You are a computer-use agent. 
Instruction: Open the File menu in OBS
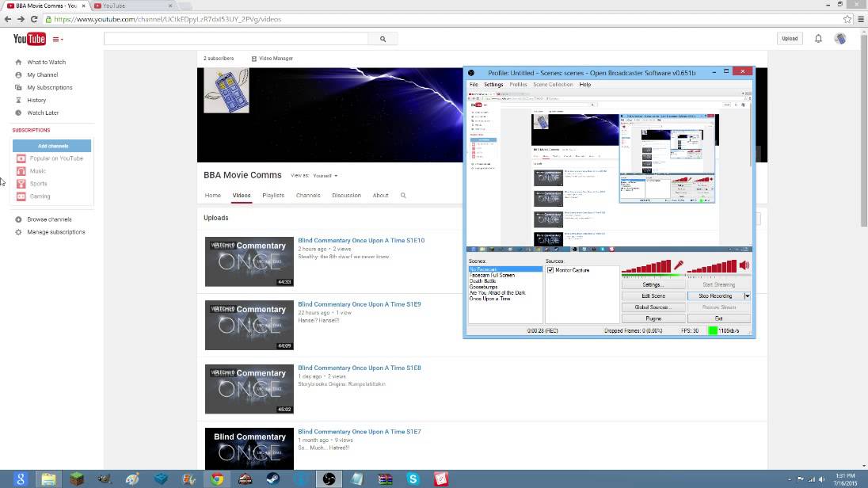(x=474, y=85)
